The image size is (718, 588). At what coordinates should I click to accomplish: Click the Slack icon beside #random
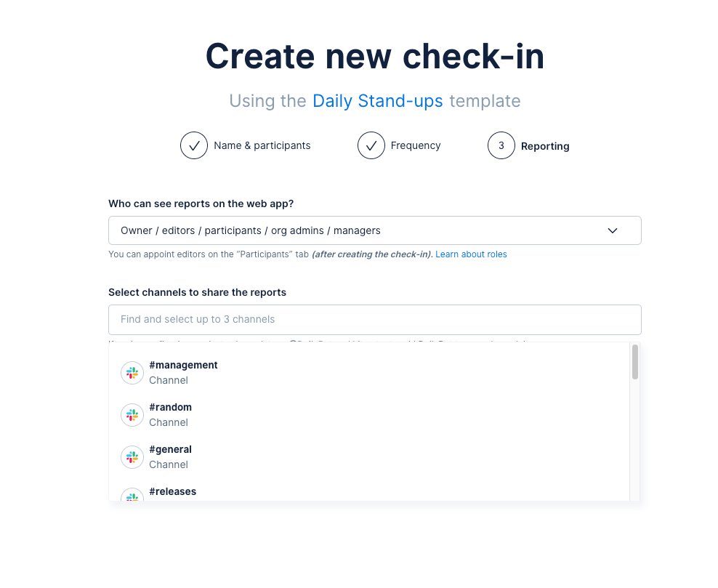click(x=132, y=414)
